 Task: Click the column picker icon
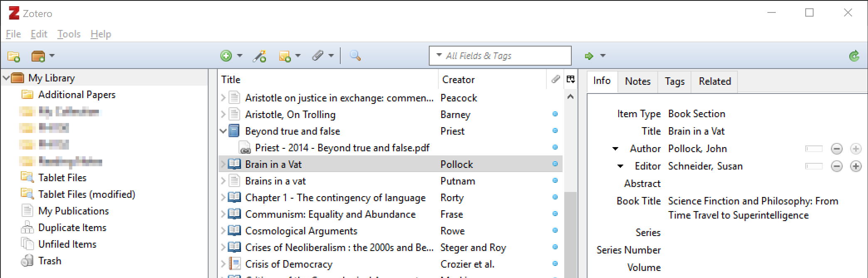click(570, 79)
